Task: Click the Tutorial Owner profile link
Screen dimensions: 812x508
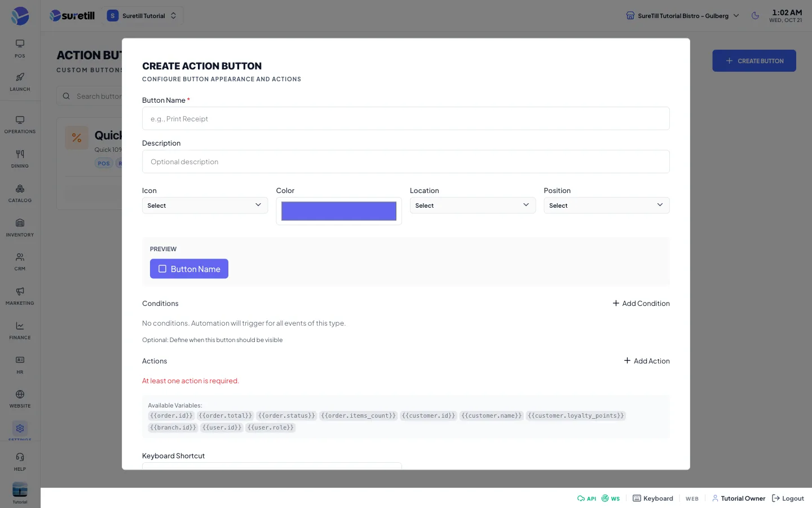Action: click(x=739, y=498)
